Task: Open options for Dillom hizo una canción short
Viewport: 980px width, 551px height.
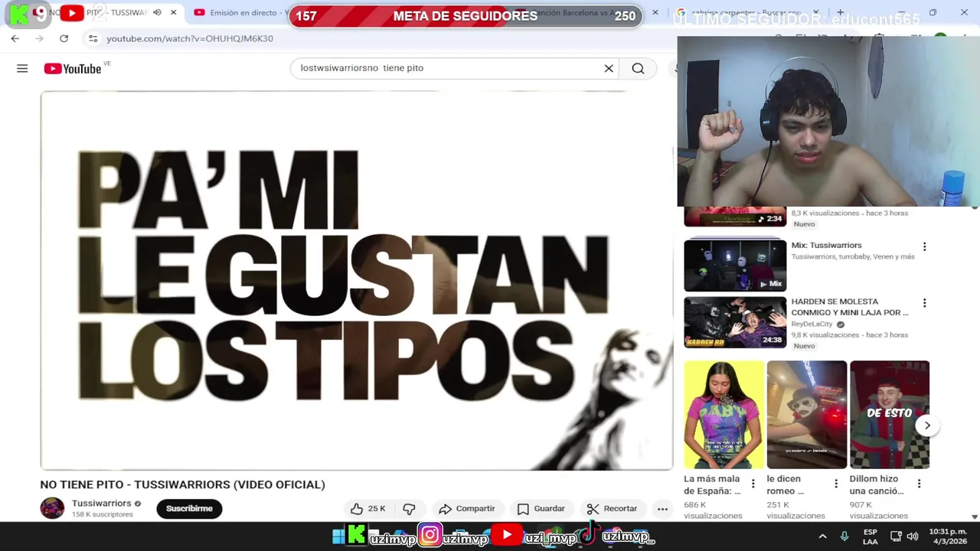Action: [919, 484]
